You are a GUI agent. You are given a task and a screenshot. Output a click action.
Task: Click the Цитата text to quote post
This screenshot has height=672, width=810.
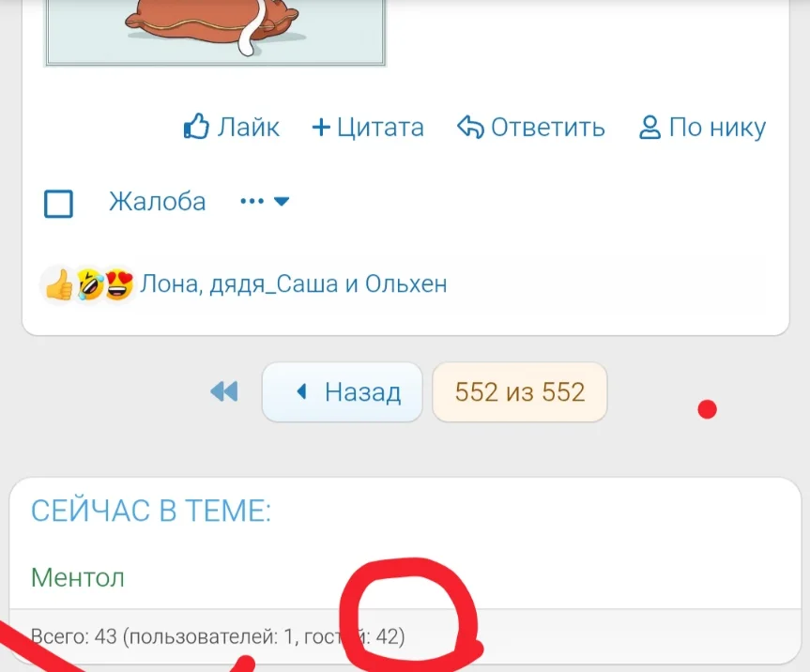(x=380, y=128)
